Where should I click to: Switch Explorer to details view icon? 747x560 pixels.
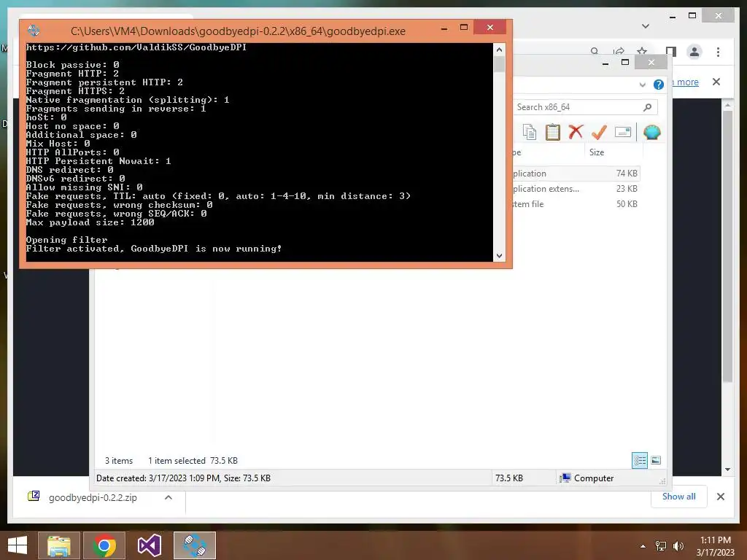[639, 460]
